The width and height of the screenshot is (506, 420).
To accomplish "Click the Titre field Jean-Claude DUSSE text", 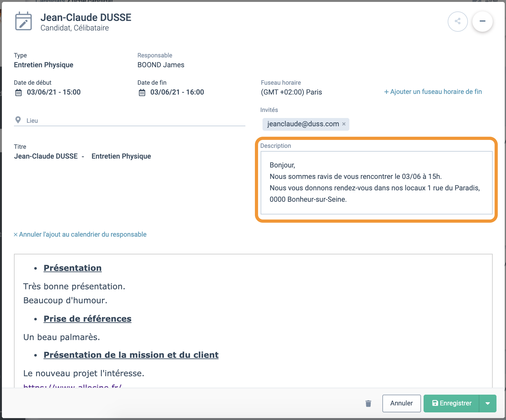I will 46,156.
